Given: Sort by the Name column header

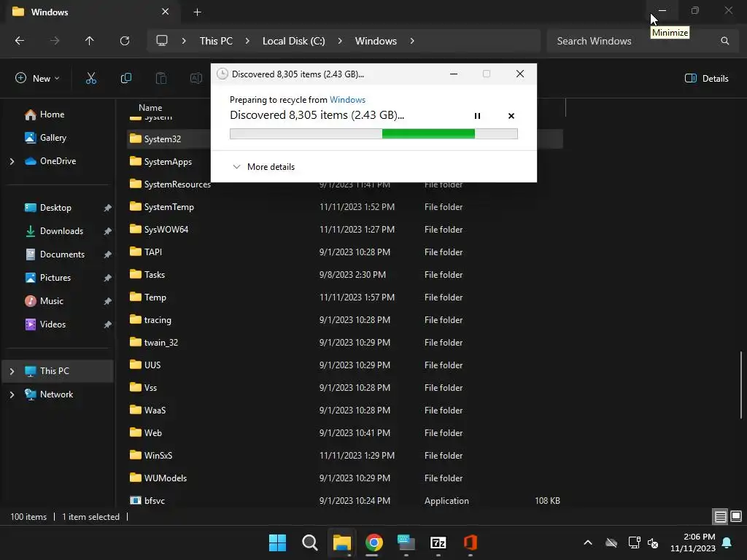Looking at the screenshot, I should (150, 108).
